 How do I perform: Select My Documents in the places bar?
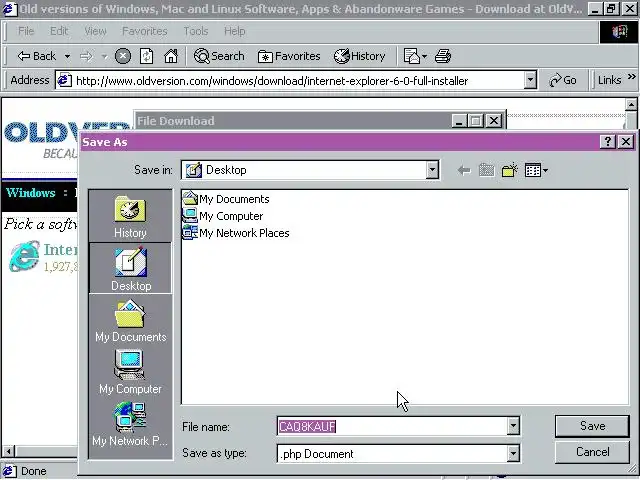[x=130, y=320]
